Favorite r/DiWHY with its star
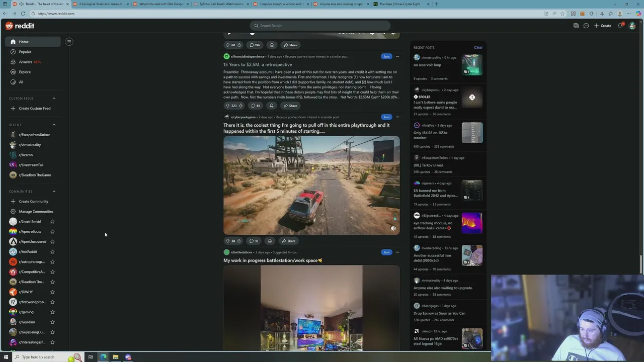This screenshot has width=644, height=362. tap(52, 292)
